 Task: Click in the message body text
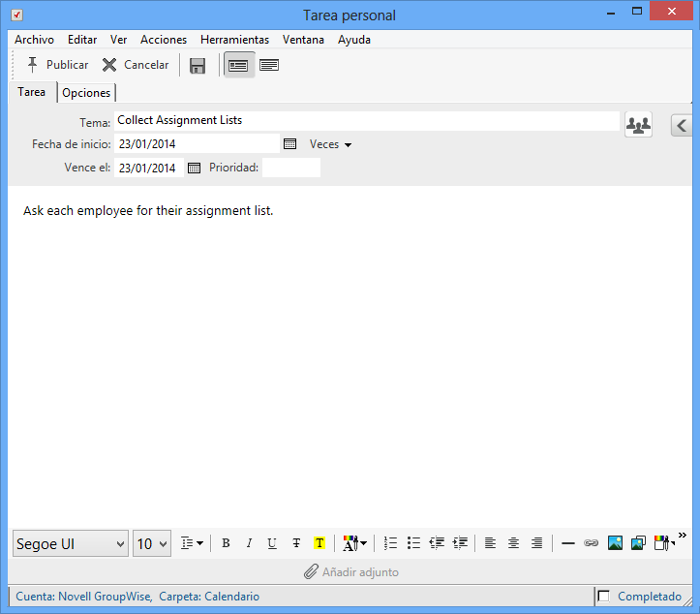pos(148,211)
